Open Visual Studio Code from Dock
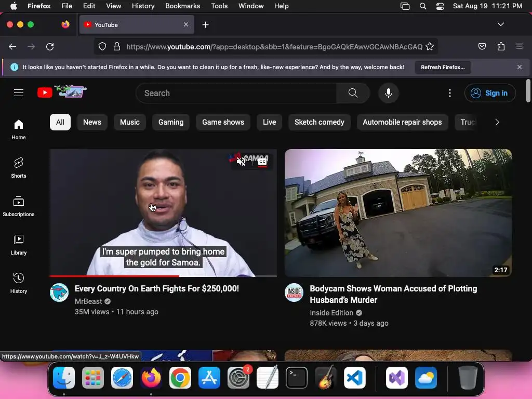Screen dimensions: 532x399 (354, 378)
